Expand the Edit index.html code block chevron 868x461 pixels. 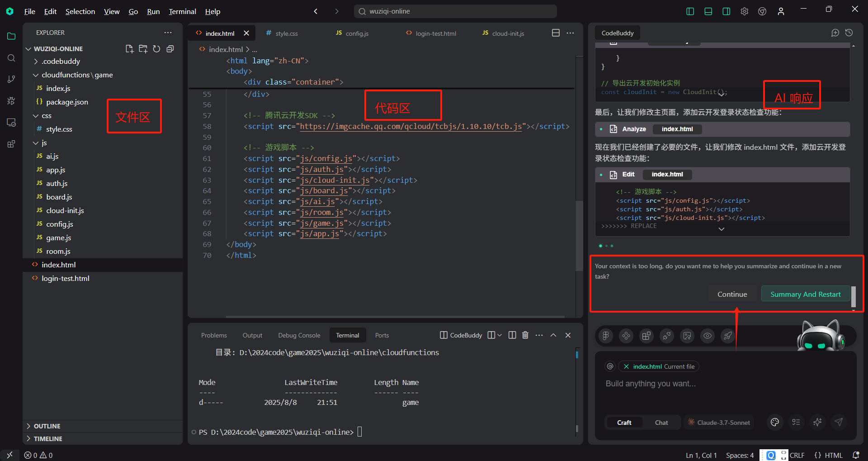point(722,229)
